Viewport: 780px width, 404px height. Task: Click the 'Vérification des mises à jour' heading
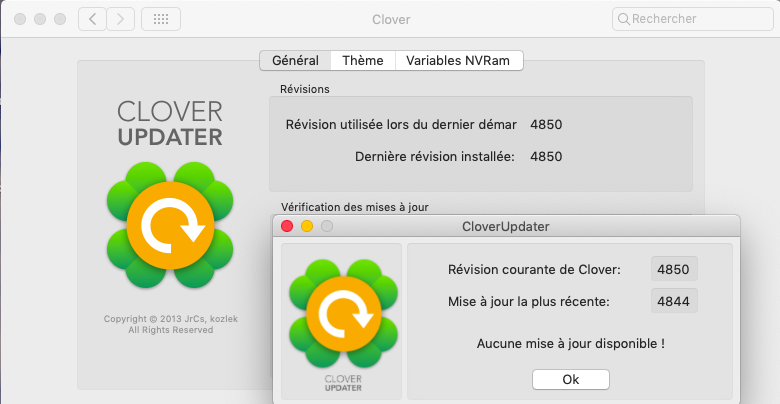354,206
